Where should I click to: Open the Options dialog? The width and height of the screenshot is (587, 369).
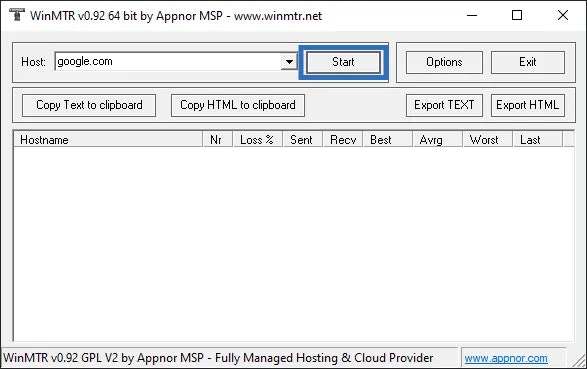point(444,62)
